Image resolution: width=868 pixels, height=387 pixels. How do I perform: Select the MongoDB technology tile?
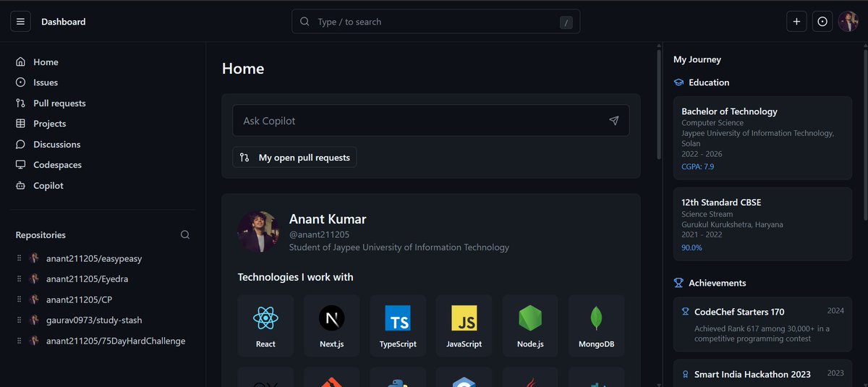[596, 326]
